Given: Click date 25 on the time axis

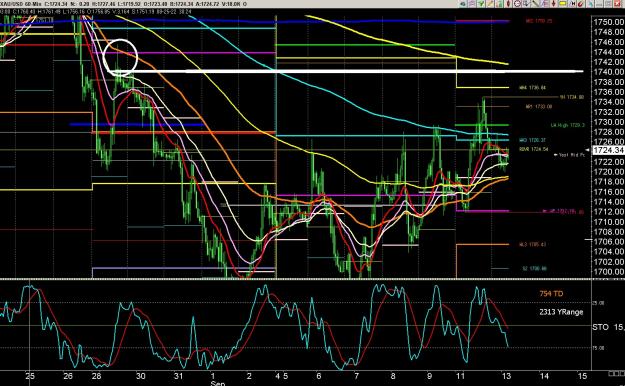Looking at the screenshot, I should tap(30, 376).
